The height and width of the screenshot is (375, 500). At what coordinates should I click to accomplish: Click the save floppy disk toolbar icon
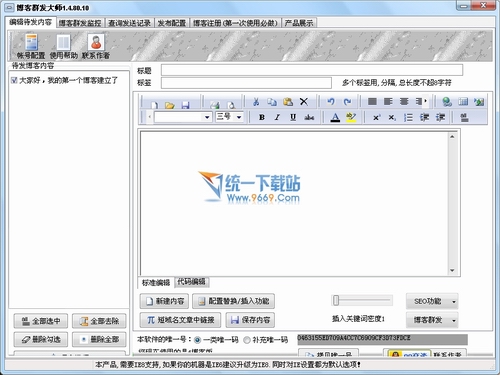coord(185,104)
